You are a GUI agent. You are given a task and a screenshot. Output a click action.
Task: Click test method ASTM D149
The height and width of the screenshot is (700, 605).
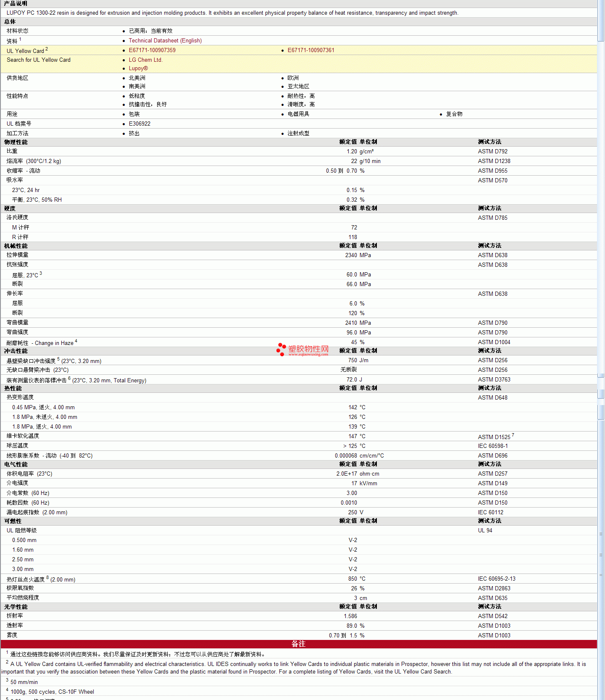(492, 484)
